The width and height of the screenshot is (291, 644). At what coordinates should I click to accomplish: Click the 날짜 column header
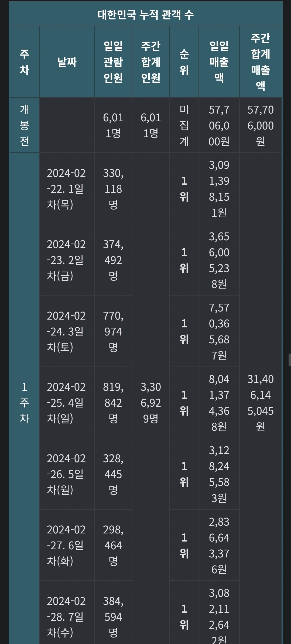click(x=67, y=62)
